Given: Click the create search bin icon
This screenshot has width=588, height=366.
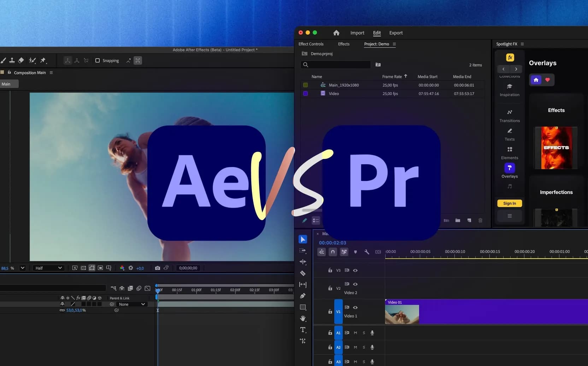Looking at the screenshot, I should click(378, 65).
